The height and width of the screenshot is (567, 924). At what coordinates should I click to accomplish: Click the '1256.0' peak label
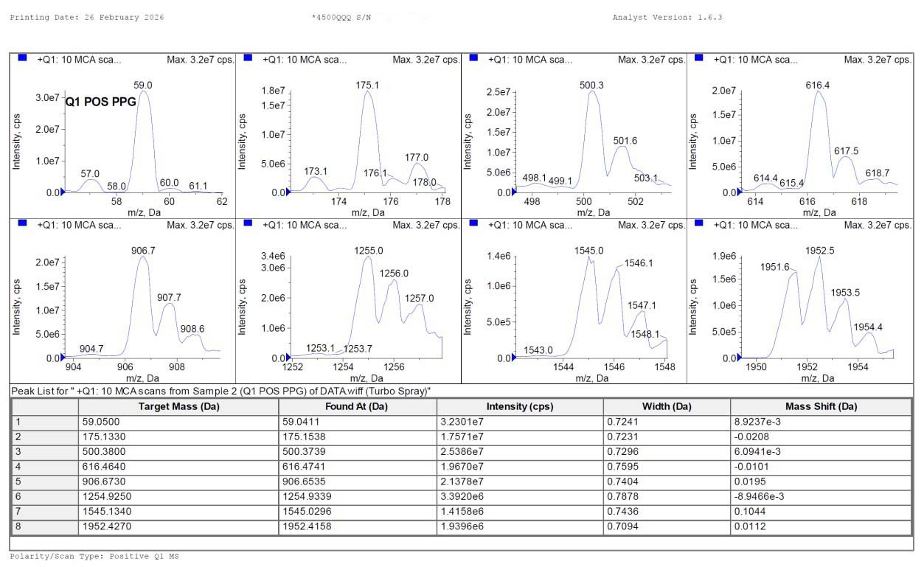394,274
